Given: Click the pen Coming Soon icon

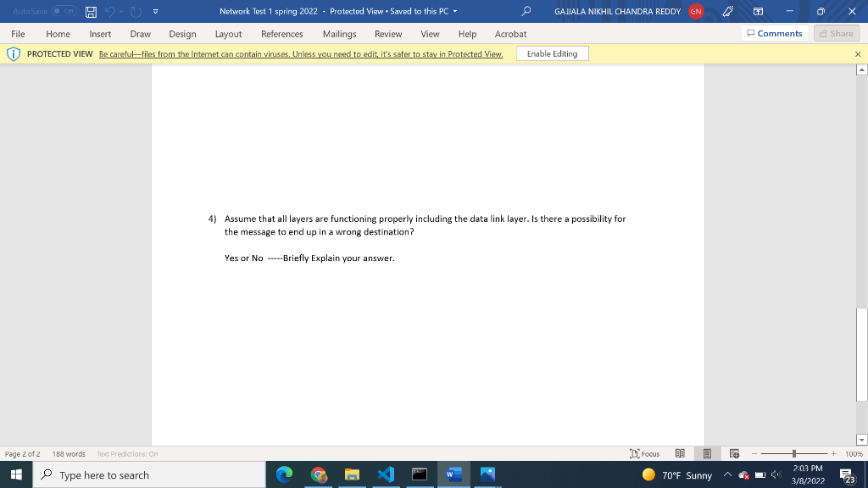Looking at the screenshot, I should (x=728, y=11).
